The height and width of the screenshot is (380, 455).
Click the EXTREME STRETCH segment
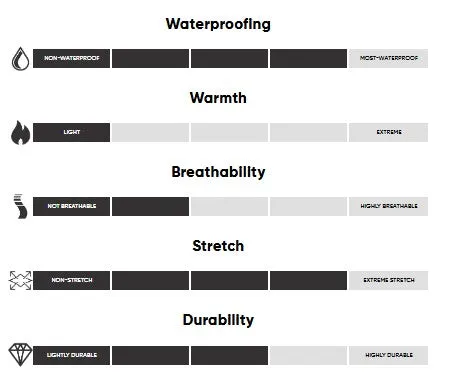388,280
